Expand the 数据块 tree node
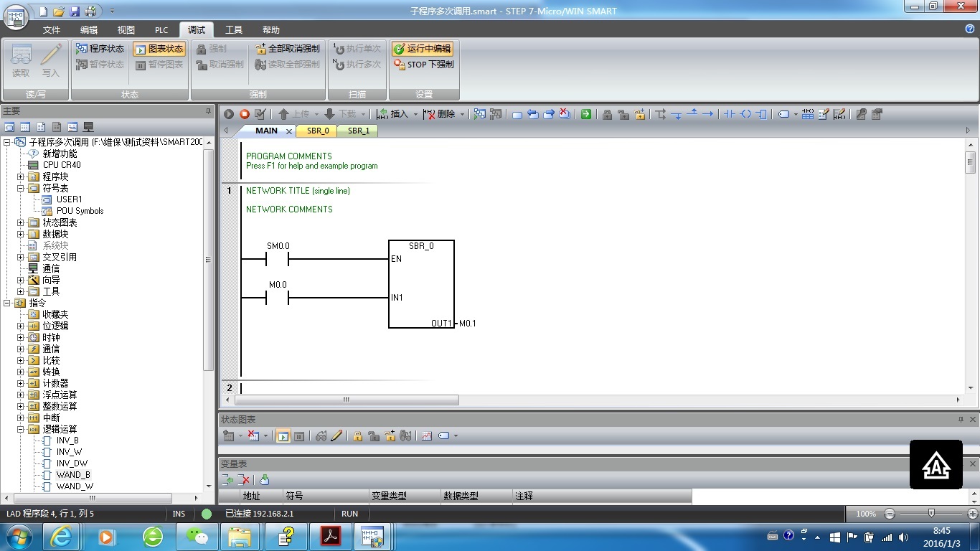Screen dimensions: 980x551 21,234
